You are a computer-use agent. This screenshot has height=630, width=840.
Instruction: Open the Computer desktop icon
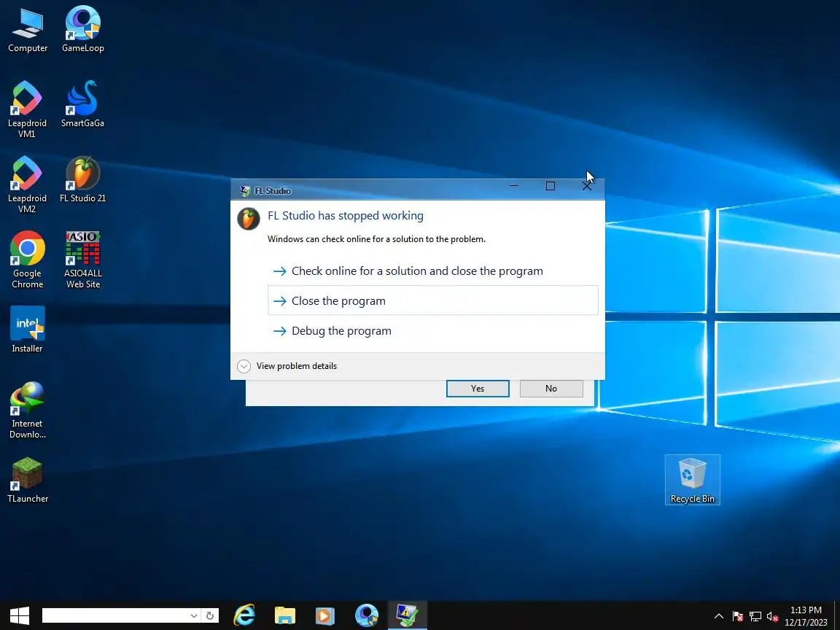click(27, 31)
